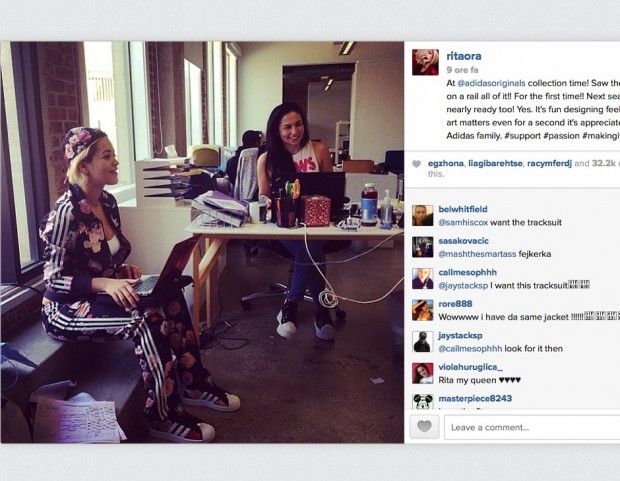This screenshot has height=481, width=620.
Task: Open sasakovacic's avatar thumbnail
Action: click(x=422, y=247)
